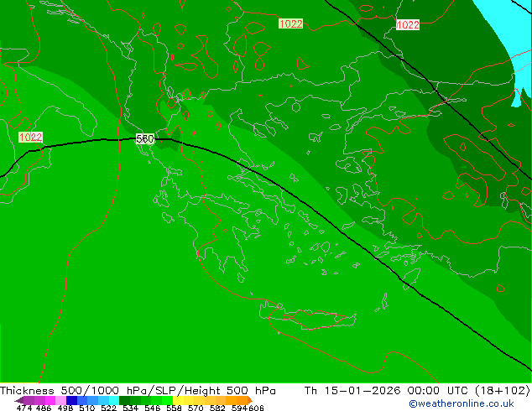532x411 pixels.
Task: Click the 558 legend value
Action: click(x=174, y=408)
